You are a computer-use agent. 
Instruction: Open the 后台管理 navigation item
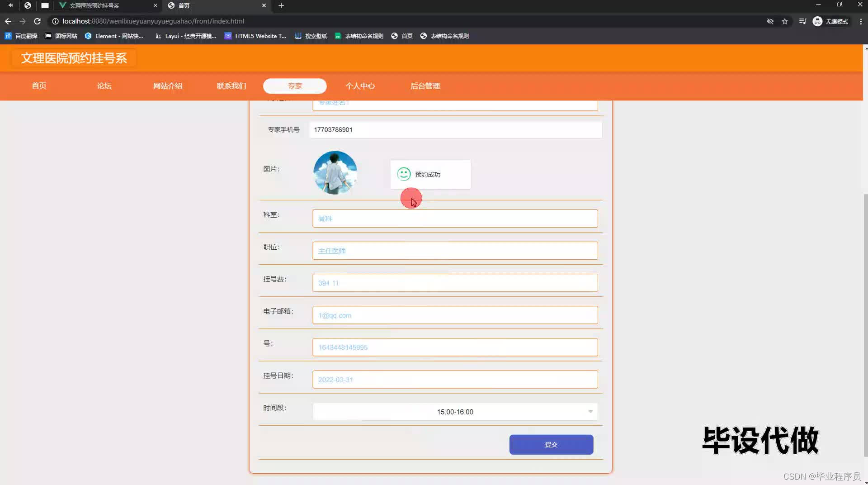coord(425,86)
